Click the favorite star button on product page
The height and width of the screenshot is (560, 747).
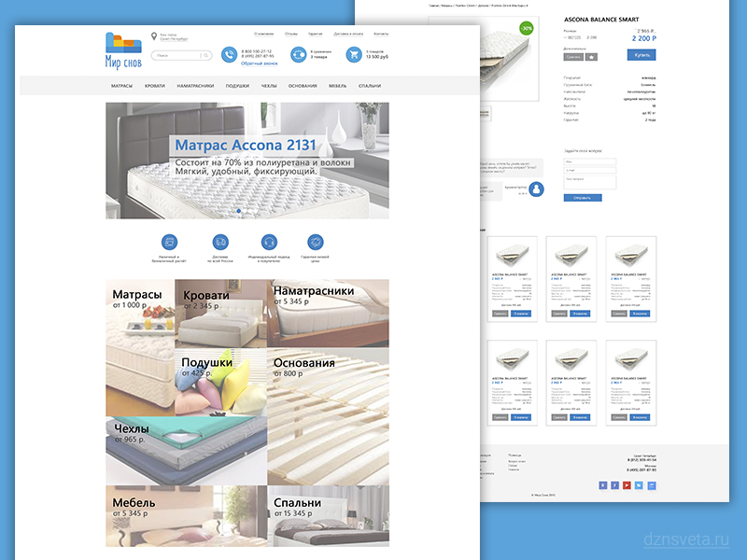point(591,57)
